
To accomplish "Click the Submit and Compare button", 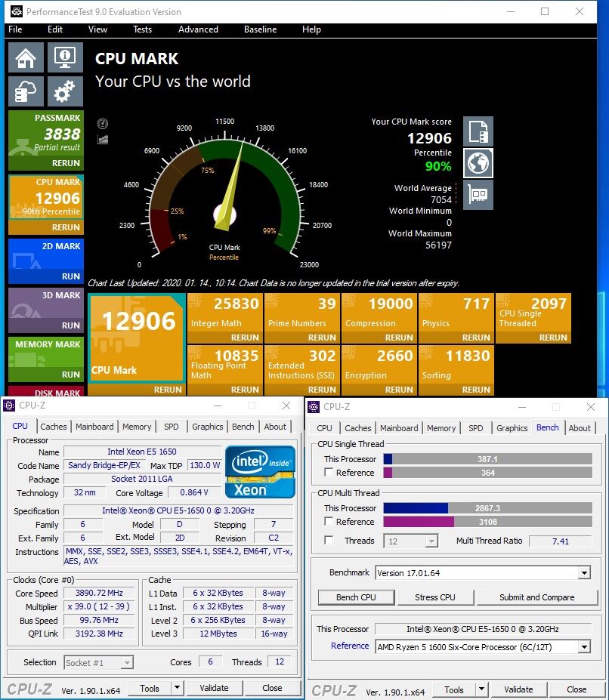I will coord(537,597).
